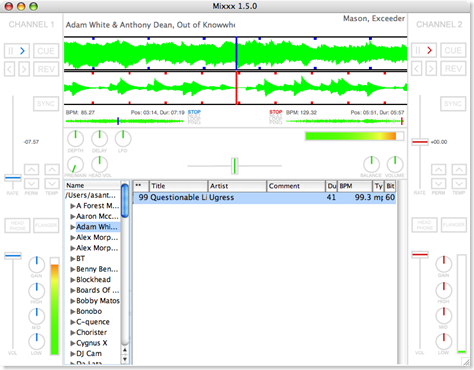Select the Questionable Li track row

click(x=265, y=198)
